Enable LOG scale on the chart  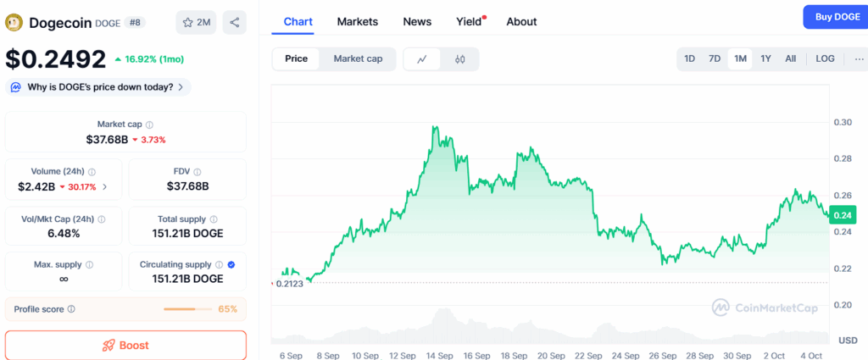(x=825, y=58)
